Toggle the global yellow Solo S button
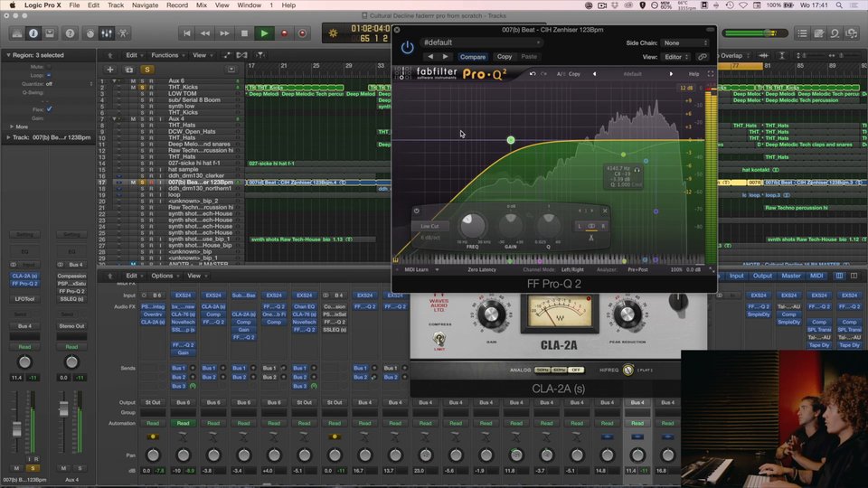Viewport: 868px width, 488px height. point(146,70)
